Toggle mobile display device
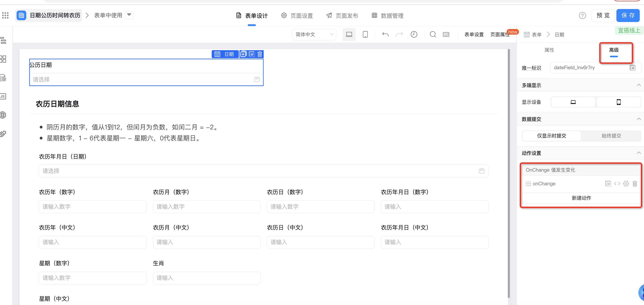Image resolution: width=644 pixels, height=305 pixels. (618, 102)
